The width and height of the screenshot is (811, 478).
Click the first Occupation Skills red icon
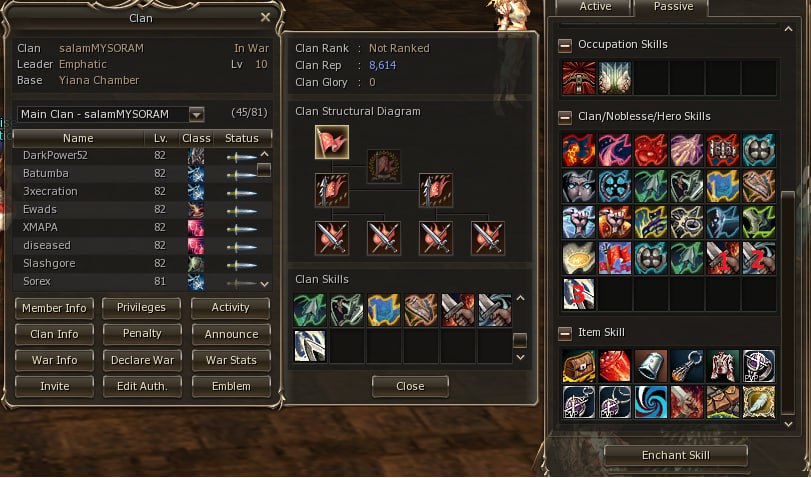click(579, 78)
